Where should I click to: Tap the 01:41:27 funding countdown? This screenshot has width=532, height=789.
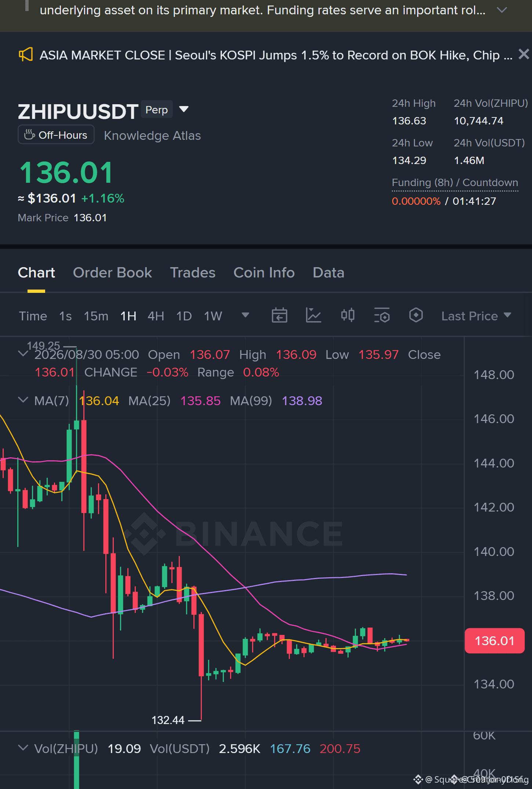(474, 201)
